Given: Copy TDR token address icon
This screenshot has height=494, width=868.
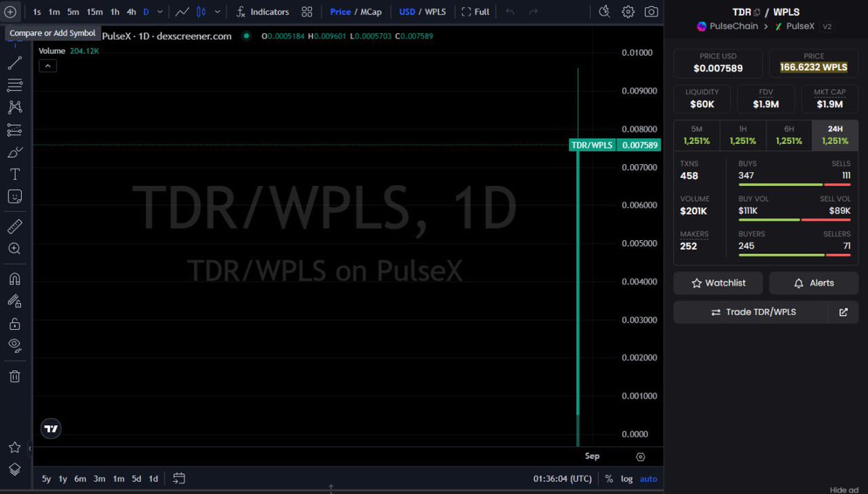Looking at the screenshot, I should coord(757,12).
